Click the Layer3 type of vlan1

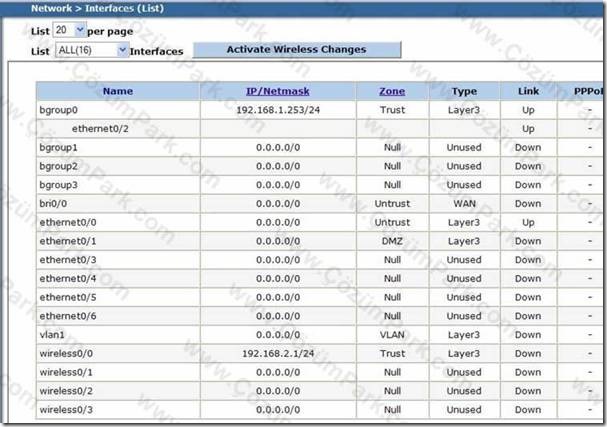click(464, 334)
